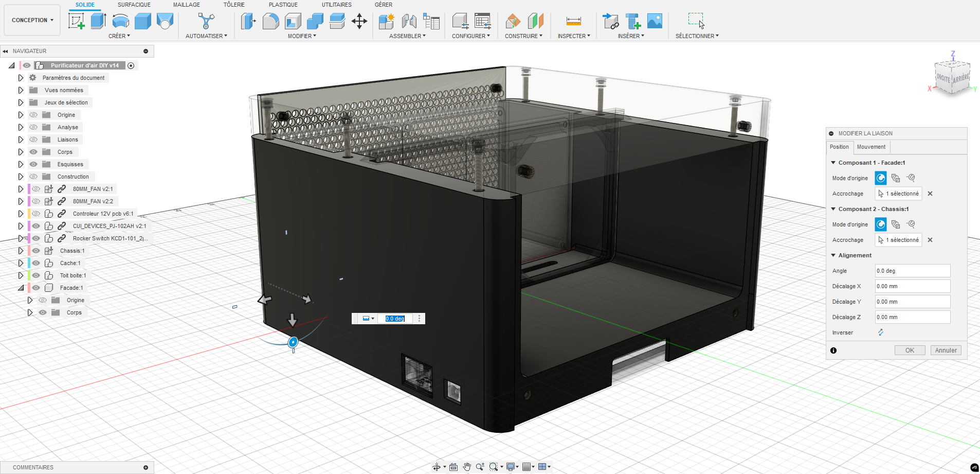Select the Create Sketch tool icon
This screenshot has width=980, height=474.
click(x=76, y=21)
